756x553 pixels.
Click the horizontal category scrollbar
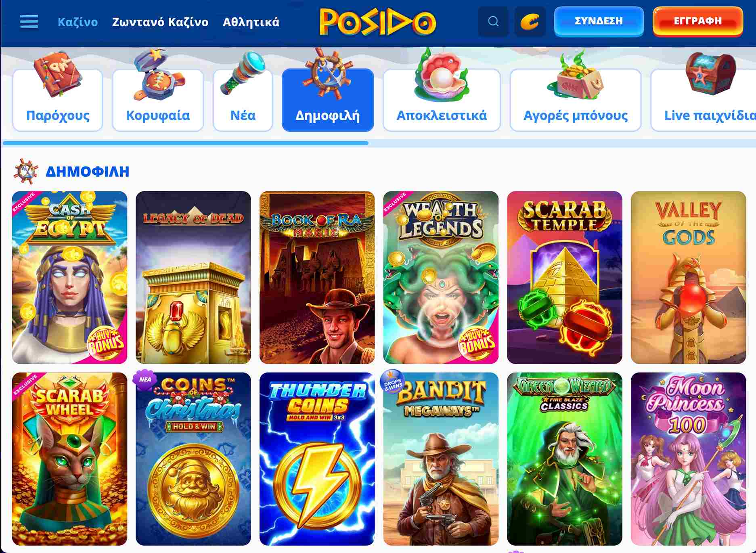(186, 143)
